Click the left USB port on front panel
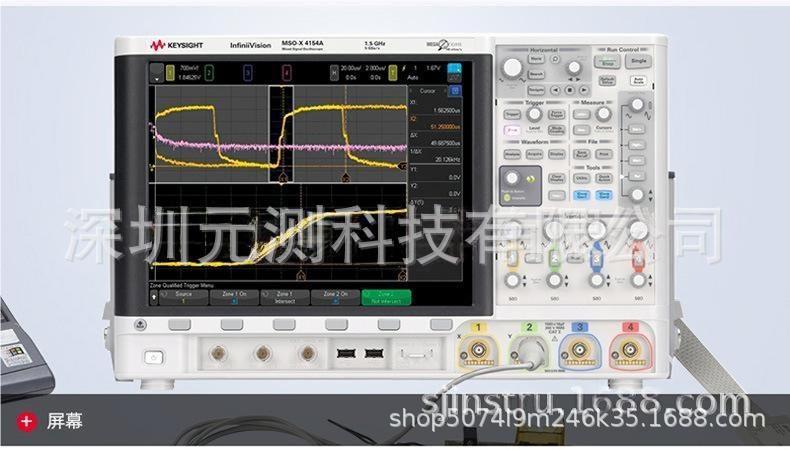Viewport: 790px width, 450px height. coord(346,353)
